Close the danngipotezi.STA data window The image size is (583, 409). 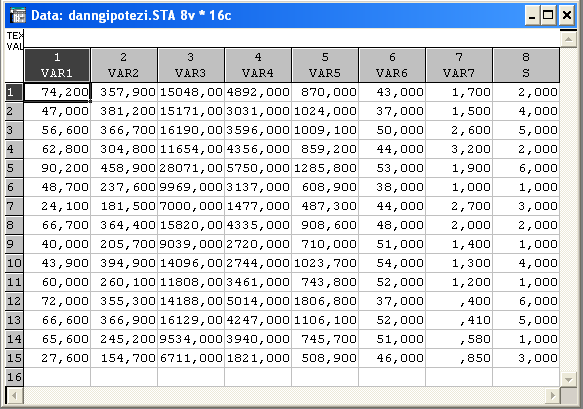[x=567, y=15]
